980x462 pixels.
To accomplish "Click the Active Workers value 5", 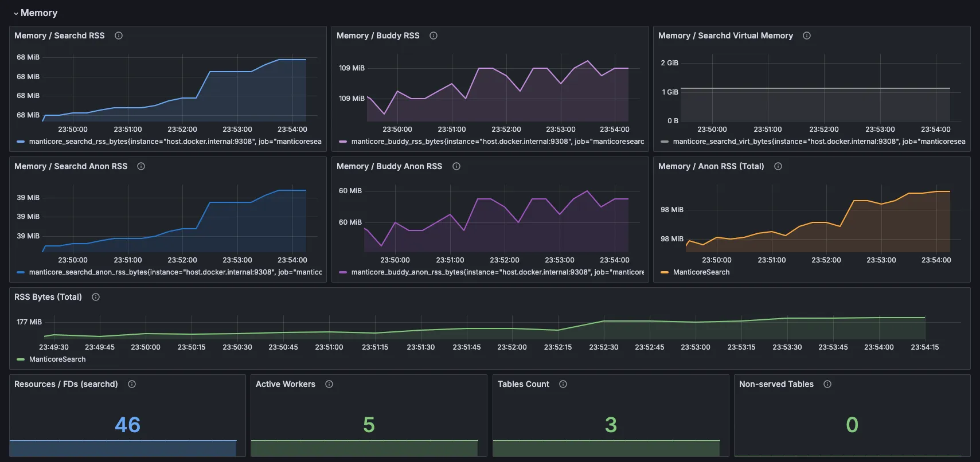I will (369, 425).
